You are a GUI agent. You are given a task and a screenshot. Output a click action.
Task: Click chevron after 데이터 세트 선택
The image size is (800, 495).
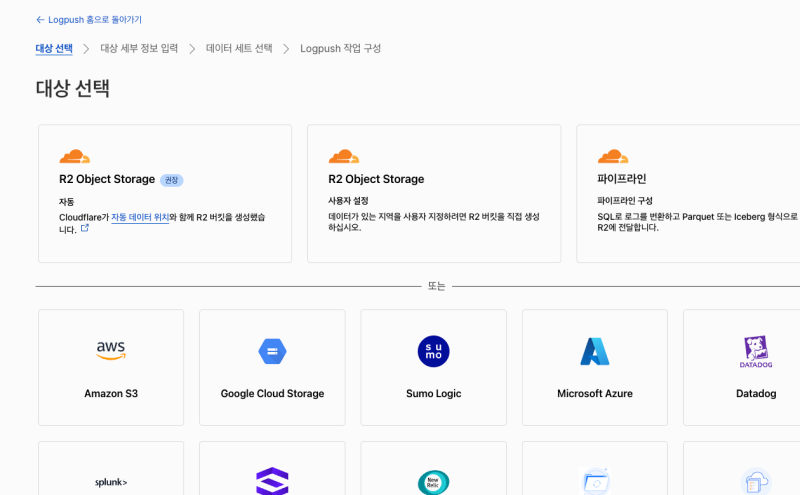286,49
